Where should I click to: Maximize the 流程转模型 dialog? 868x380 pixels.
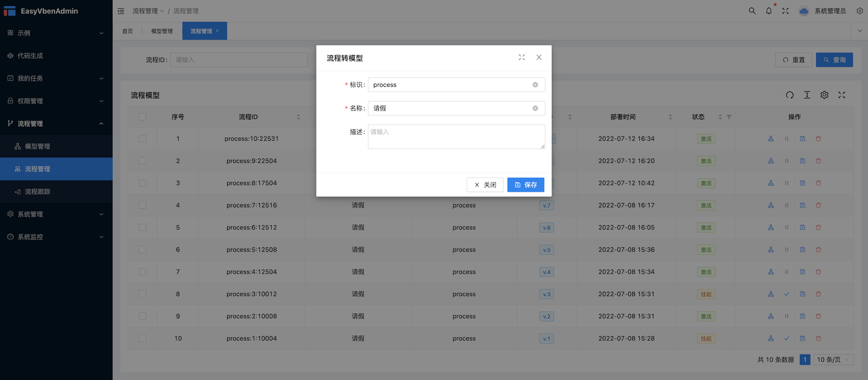(x=522, y=58)
